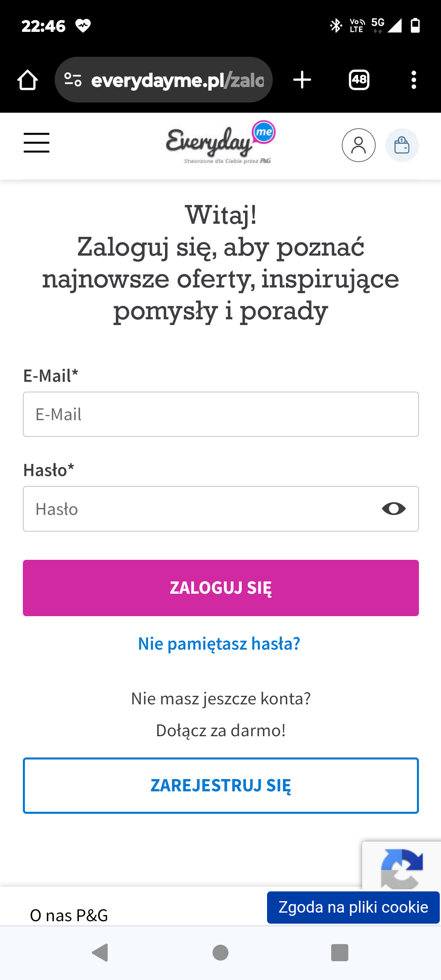
Task: Focus the E-Mail input field
Action: (220, 414)
